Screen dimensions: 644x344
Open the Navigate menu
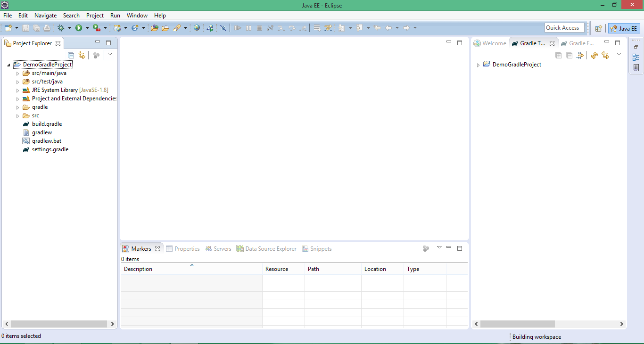tap(45, 16)
